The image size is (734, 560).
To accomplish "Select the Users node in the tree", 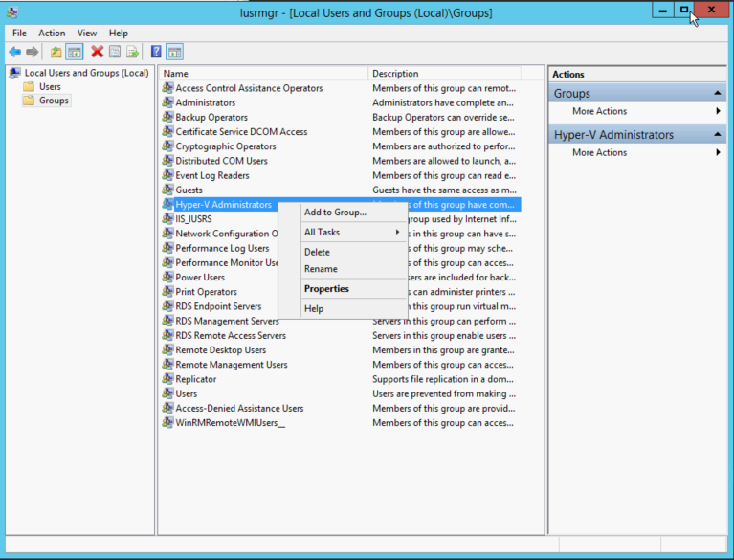I will pyautogui.click(x=50, y=86).
